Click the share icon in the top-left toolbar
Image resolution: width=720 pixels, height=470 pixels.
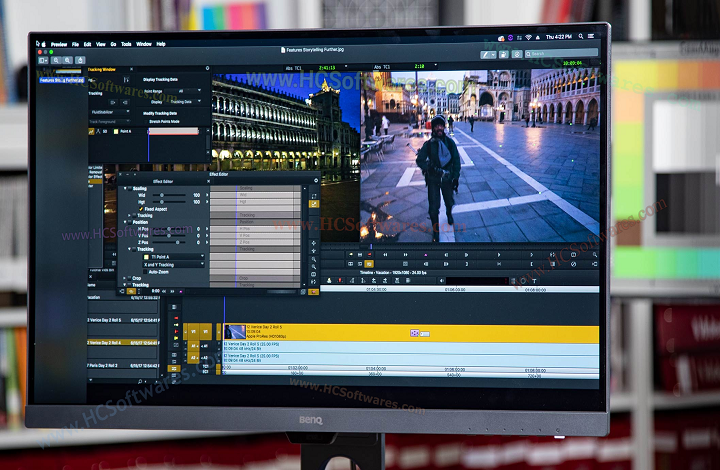pos(82,60)
